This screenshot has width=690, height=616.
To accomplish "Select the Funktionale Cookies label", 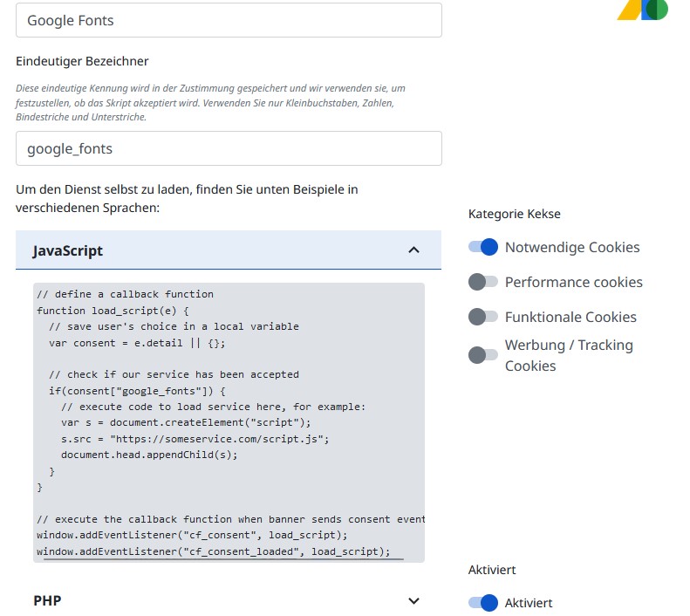I will pos(570,317).
